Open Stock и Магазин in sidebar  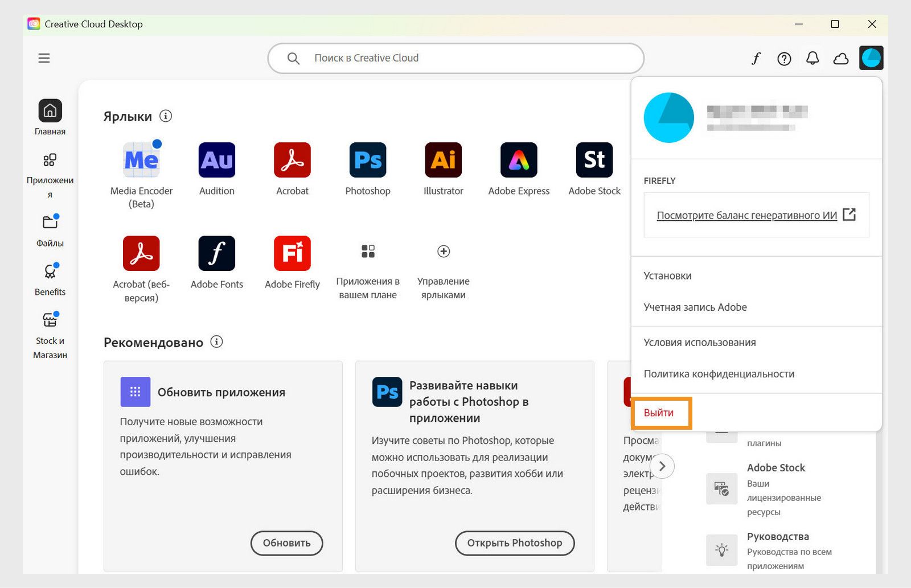pyautogui.click(x=50, y=335)
